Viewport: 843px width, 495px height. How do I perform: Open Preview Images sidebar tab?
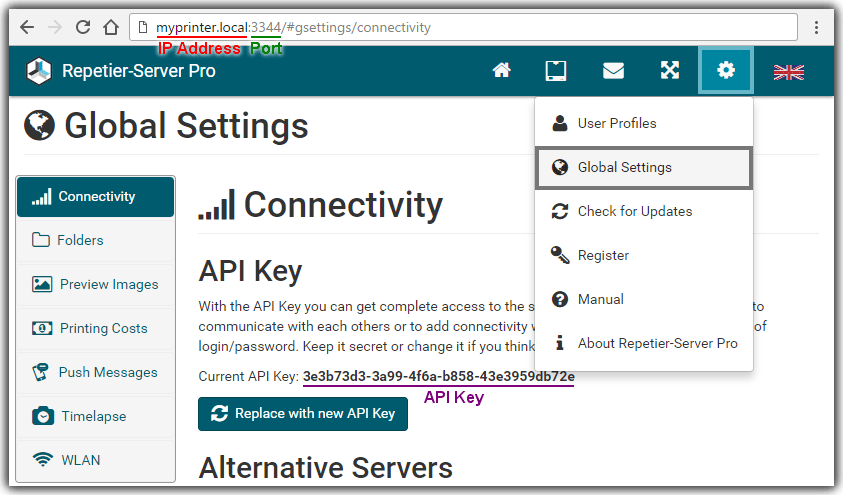pyautogui.click(x=96, y=284)
